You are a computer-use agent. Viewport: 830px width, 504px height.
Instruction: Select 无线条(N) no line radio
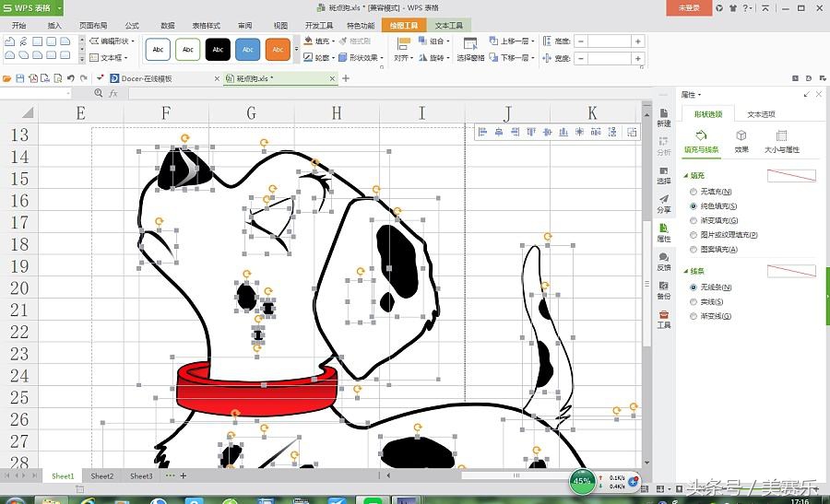coord(693,287)
